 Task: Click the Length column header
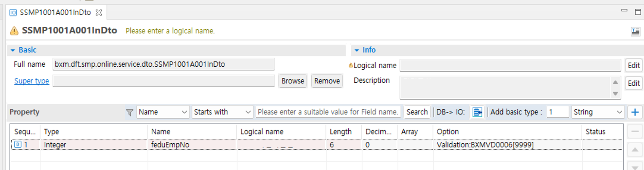point(344,132)
